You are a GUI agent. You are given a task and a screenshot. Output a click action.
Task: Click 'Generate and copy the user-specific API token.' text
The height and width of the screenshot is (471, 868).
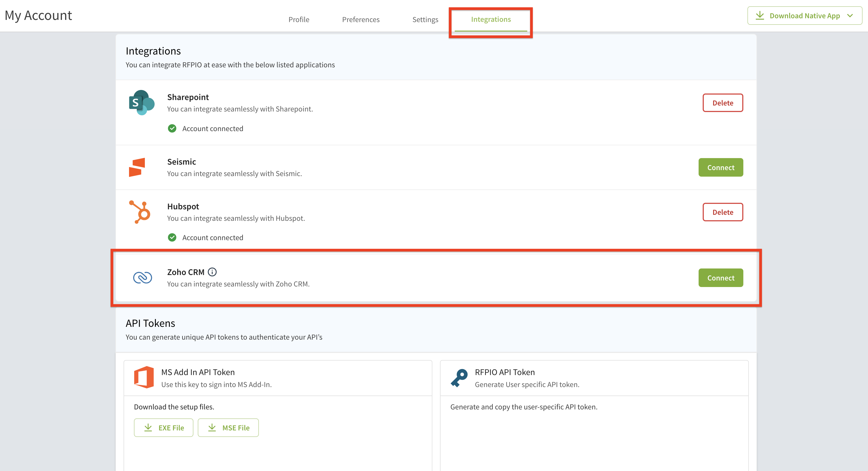point(524,407)
